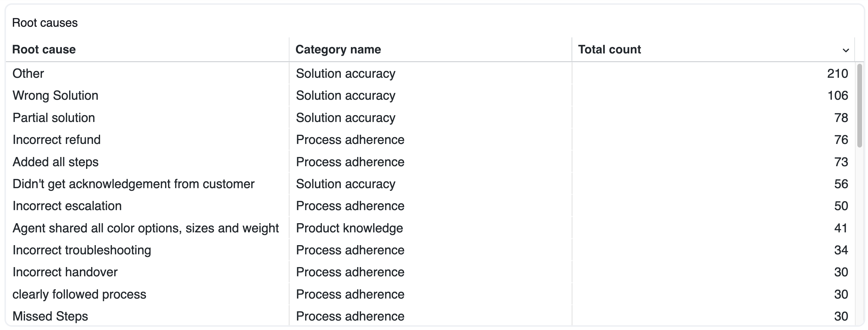Click 'Partial solution' root cause
Screen dimensions: 868x330
[53, 118]
